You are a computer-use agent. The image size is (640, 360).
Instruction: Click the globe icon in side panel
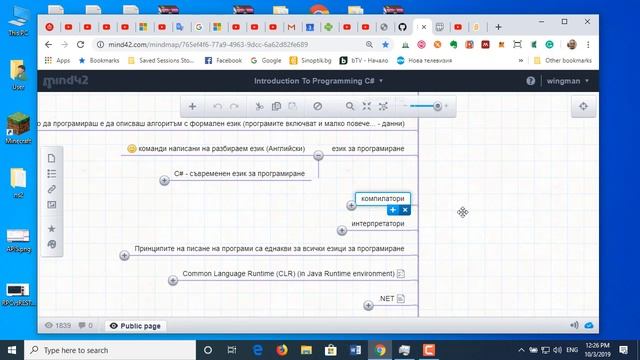(51, 244)
